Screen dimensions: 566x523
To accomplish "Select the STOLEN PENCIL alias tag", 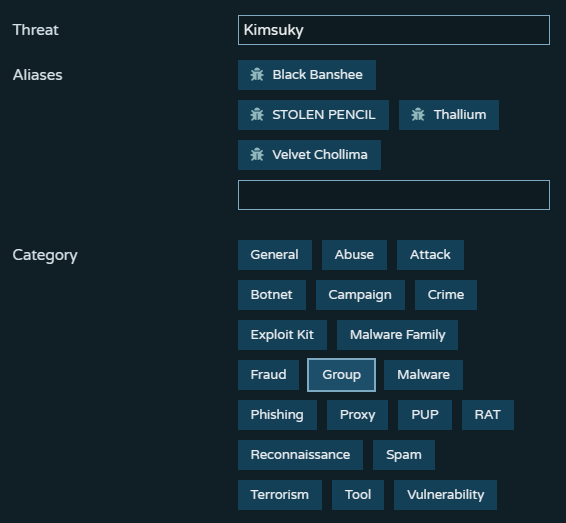I will 313,115.
